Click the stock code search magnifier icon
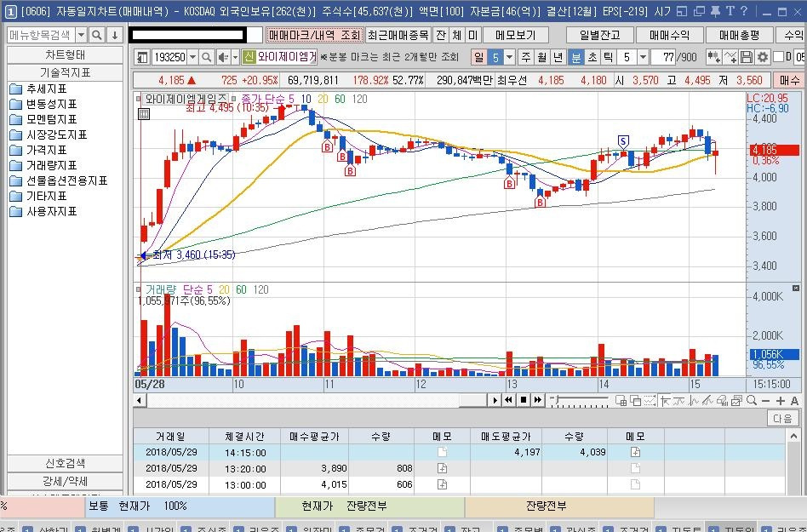 206,57
